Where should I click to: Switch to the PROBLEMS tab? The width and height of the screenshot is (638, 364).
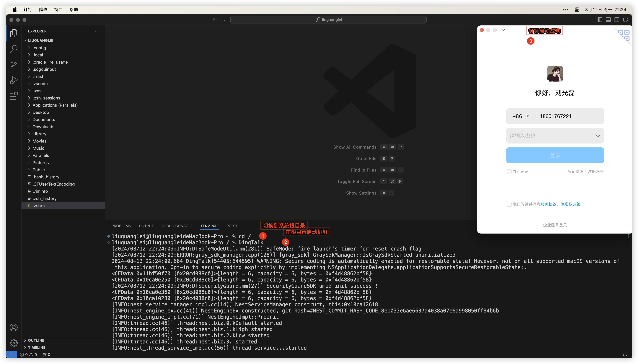click(121, 226)
